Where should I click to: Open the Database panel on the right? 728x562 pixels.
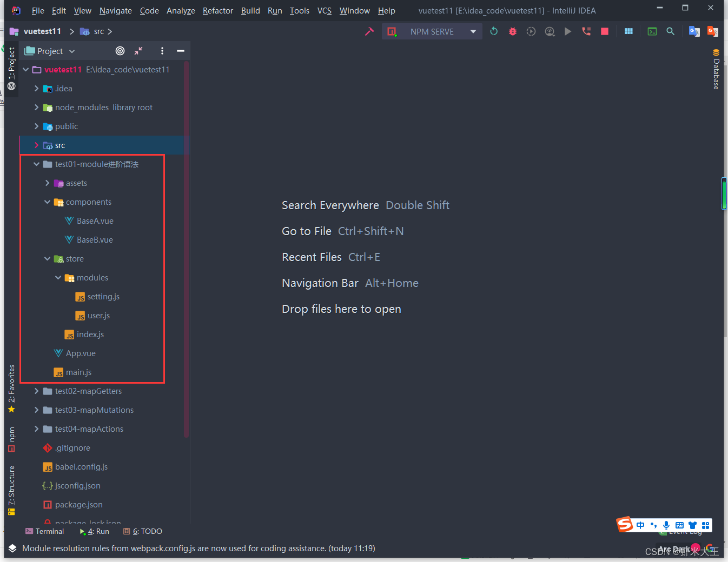[716, 72]
